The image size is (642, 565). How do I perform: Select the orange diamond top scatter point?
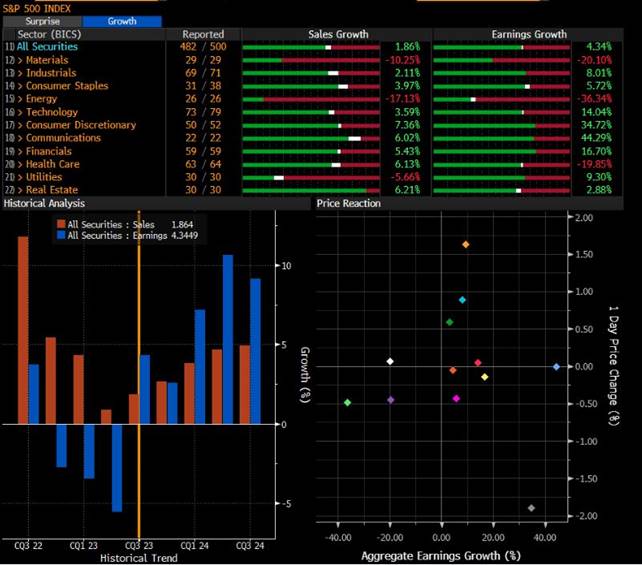tap(466, 244)
